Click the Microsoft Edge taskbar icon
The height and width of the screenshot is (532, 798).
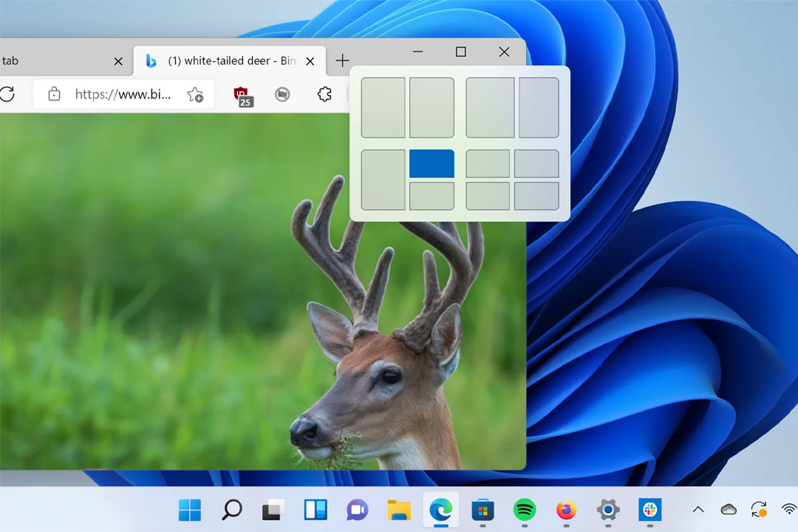[x=440, y=510]
